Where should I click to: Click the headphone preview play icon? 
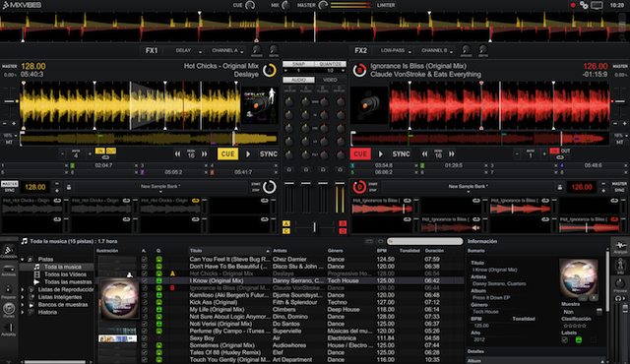620,298
